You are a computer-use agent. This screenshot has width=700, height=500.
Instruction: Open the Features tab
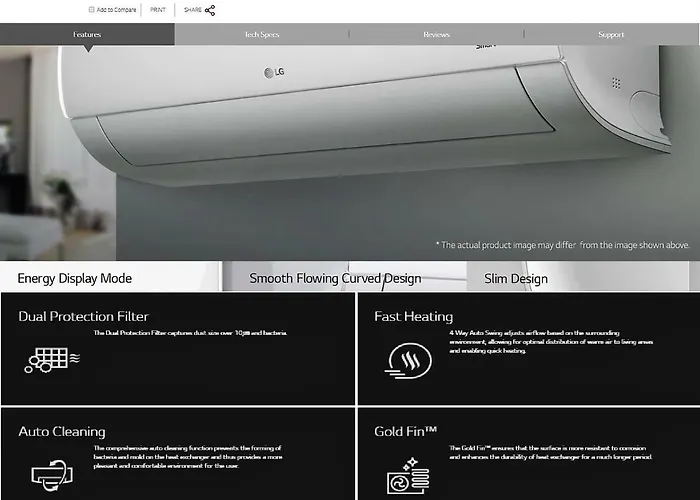click(x=87, y=35)
